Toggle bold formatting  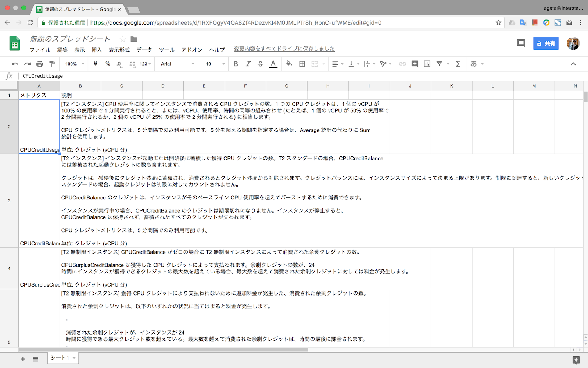point(236,64)
